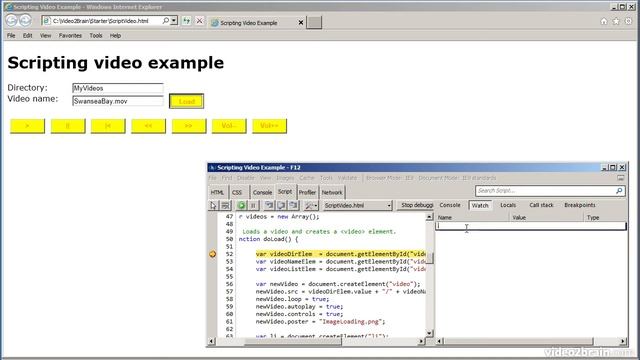Open the browser Tools menu
This screenshot has height=360, width=640.
[x=96, y=36]
